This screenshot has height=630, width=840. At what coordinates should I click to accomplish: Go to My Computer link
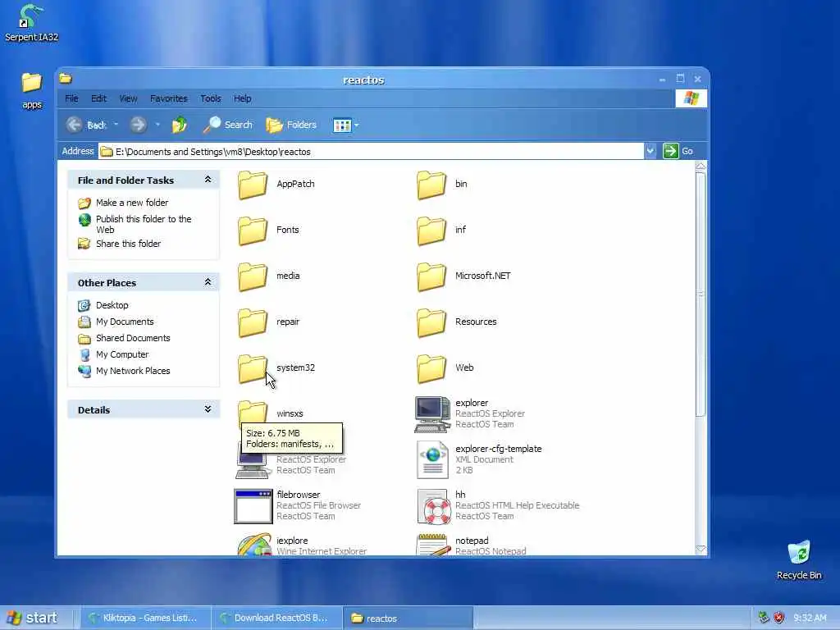pos(113,354)
